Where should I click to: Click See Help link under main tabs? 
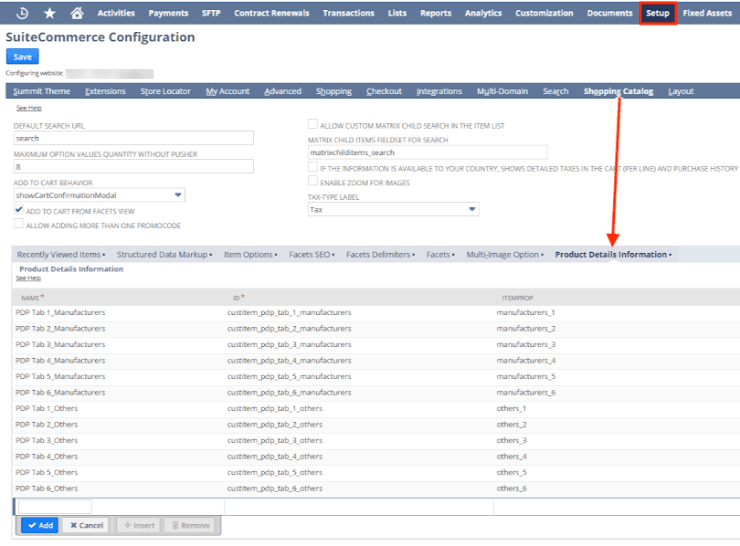[x=29, y=108]
